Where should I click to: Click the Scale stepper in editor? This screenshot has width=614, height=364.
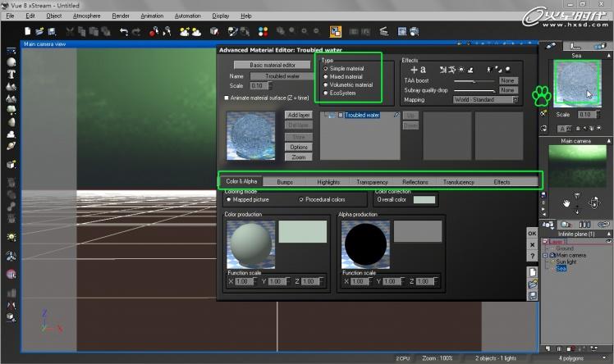(271, 85)
